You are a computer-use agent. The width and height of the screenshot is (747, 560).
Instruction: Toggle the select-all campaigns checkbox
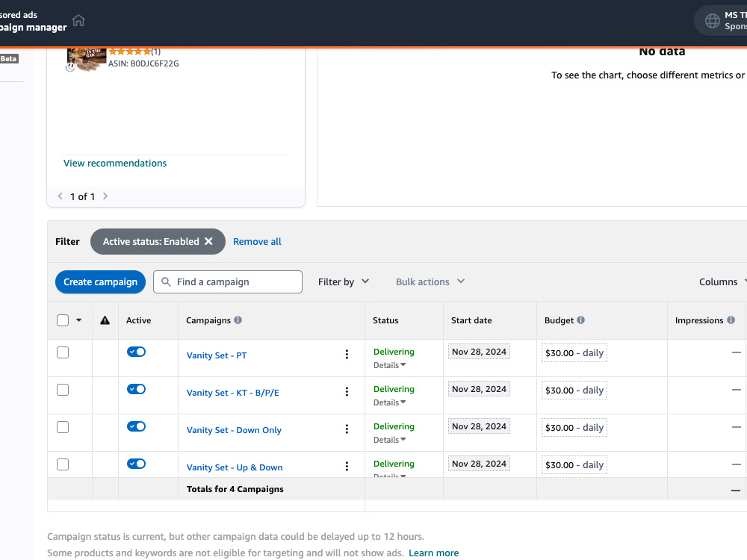point(63,320)
